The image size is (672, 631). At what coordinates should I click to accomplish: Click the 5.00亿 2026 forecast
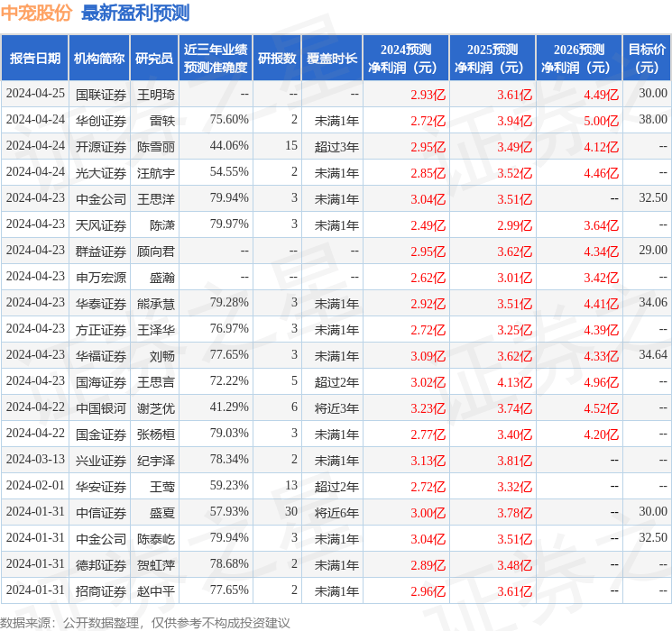[x=602, y=121]
